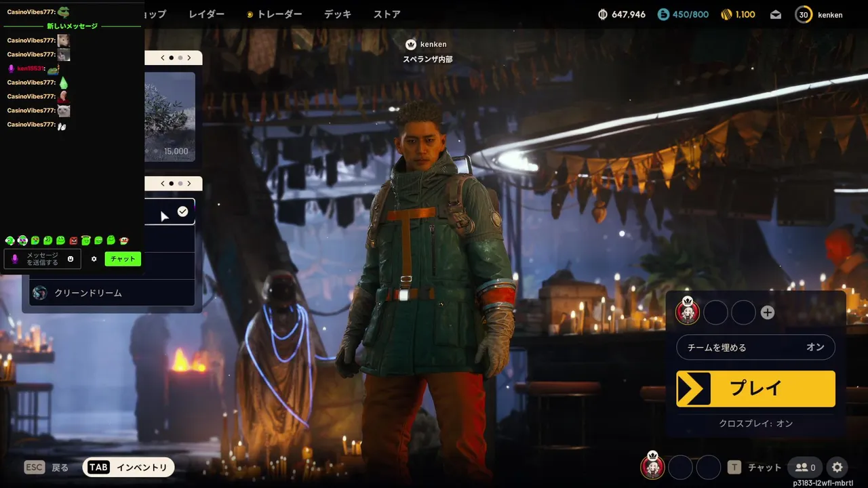Click the chat overlay settings gear

point(94,259)
